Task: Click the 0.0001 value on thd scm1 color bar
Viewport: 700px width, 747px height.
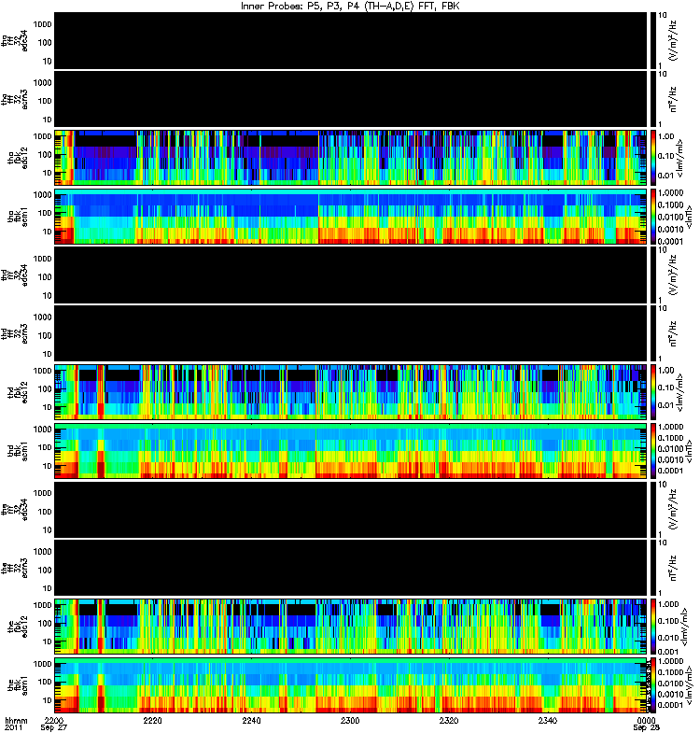Action: point(670,471)
